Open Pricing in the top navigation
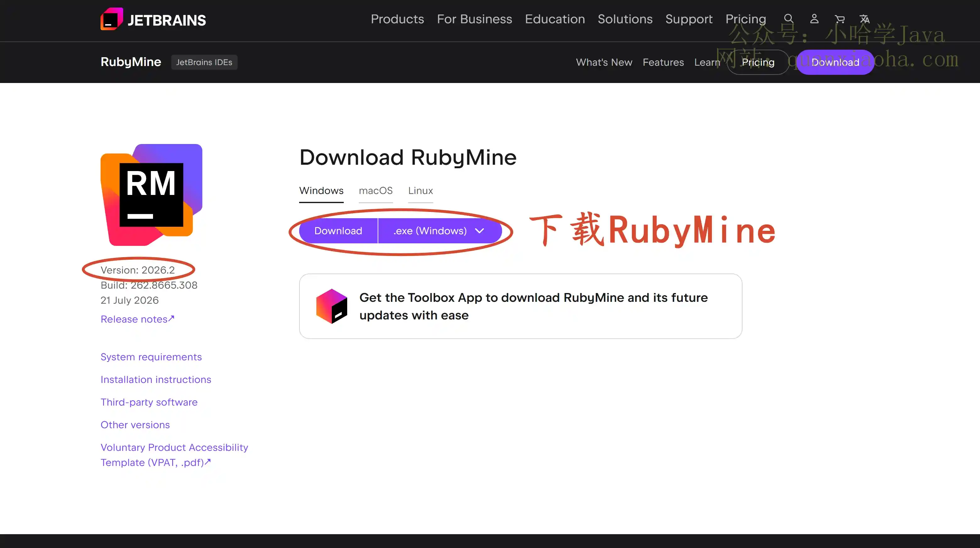 pos(745,19)
